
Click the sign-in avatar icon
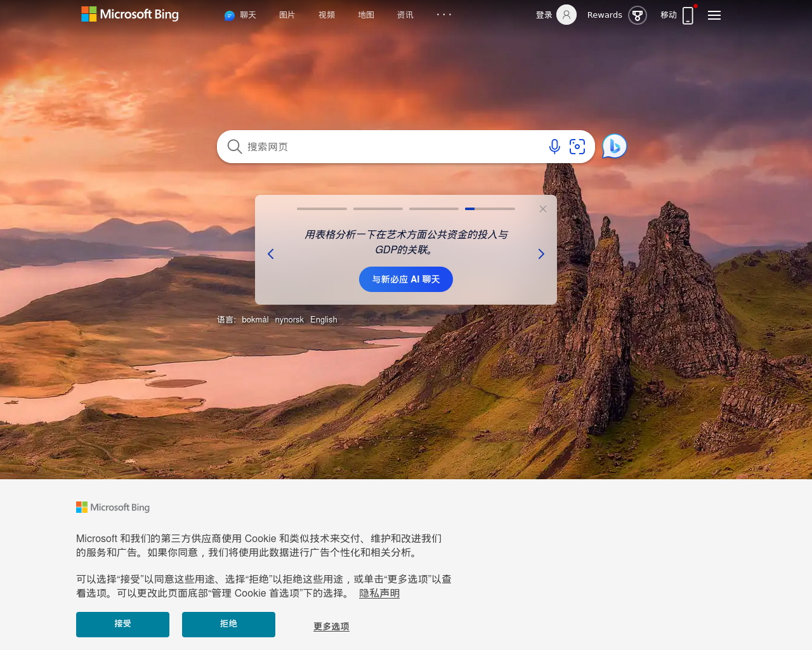(566, 15)
